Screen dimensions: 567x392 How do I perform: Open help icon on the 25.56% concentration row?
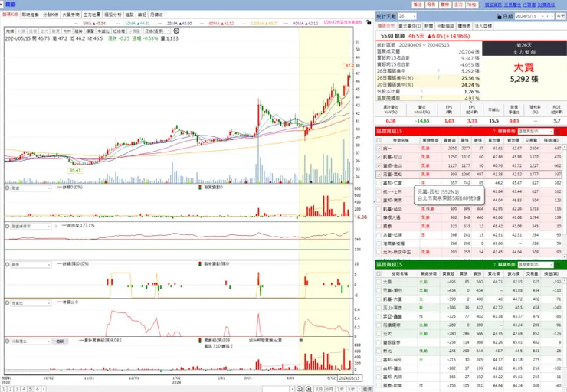pos(438,78)
